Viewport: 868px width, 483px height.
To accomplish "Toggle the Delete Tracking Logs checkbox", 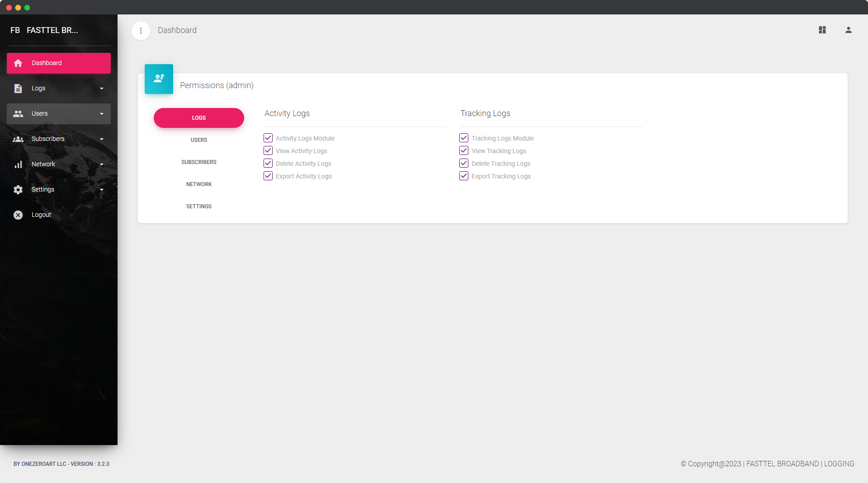I will (x=464, y=163).
